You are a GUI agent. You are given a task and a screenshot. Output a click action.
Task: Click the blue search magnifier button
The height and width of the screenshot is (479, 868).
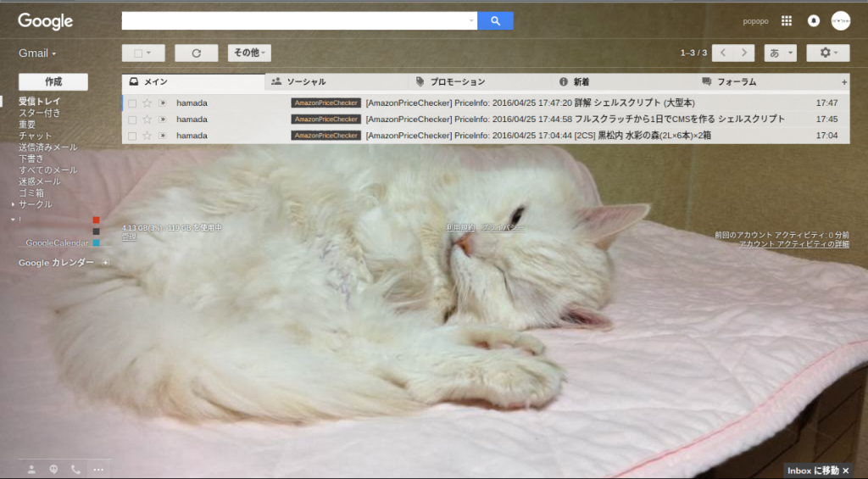(495, 21)
